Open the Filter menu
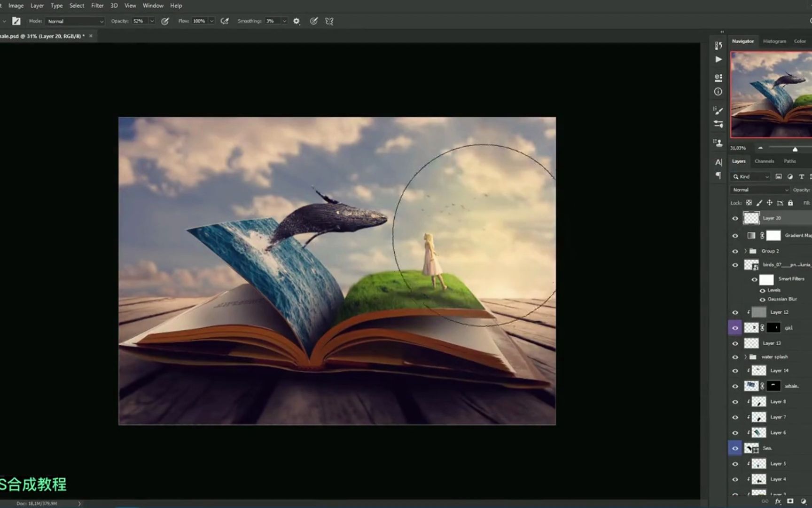This screenshot has width=812, height=508. point(97,6)
